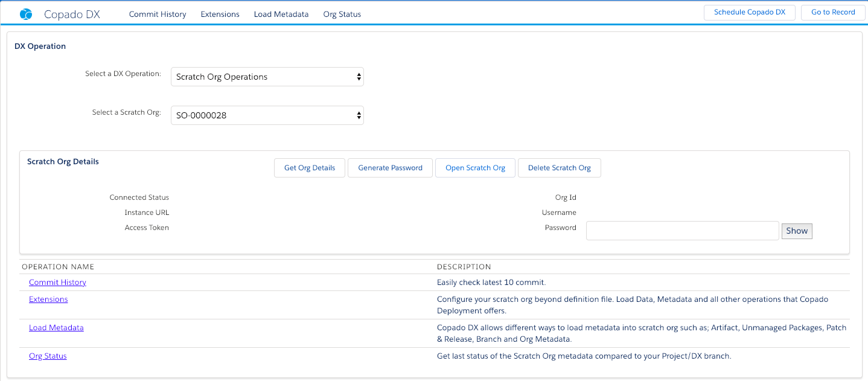Image resolution: width=868 pixels, height=381 pixels.
Task: Click the Copado DX title text
Action: click(x=72, y=14)
